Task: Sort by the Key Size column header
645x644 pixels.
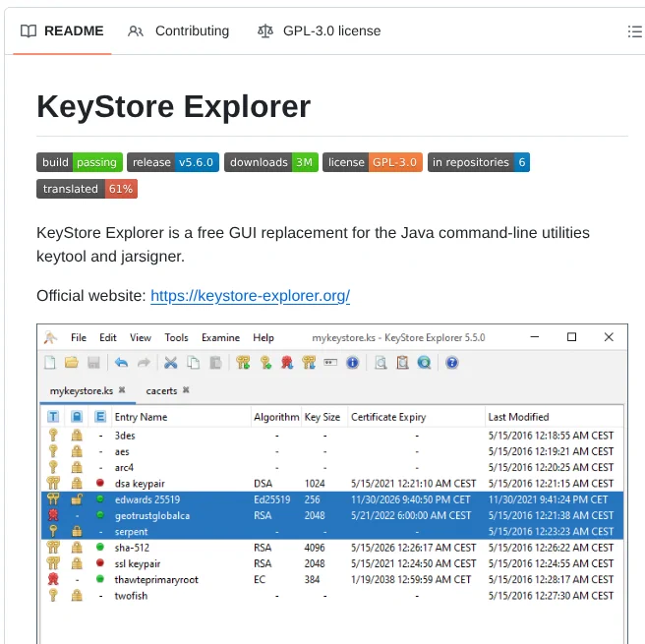Action: (x=324, y=417)
